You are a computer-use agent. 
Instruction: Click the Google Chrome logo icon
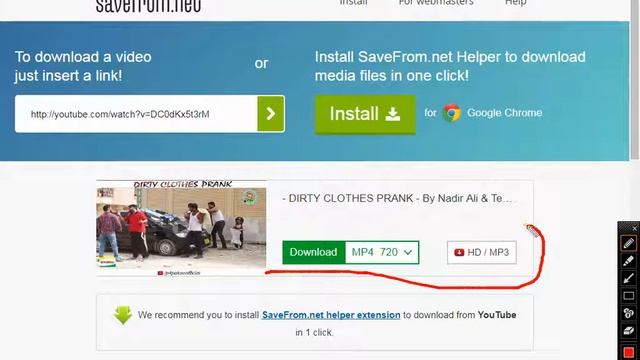[x=452, y=113]
